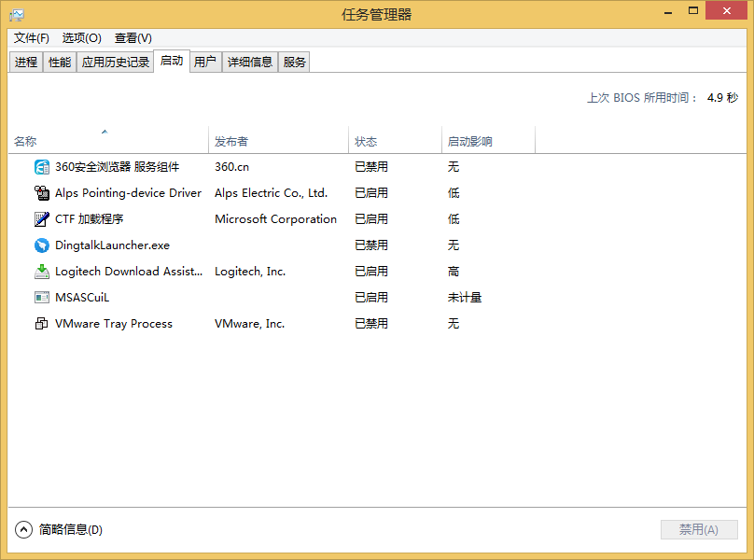The width and height of the screenshot is (754, 560).
Task: Click 已禁用 status of VMware row
Action: tap(371, 323)
